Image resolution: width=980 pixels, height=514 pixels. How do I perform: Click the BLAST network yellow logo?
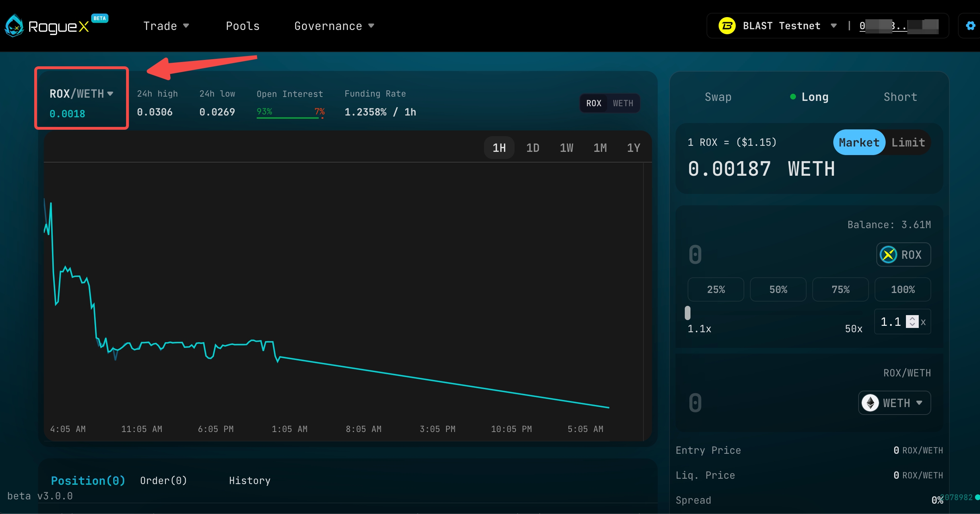[726, 26]
